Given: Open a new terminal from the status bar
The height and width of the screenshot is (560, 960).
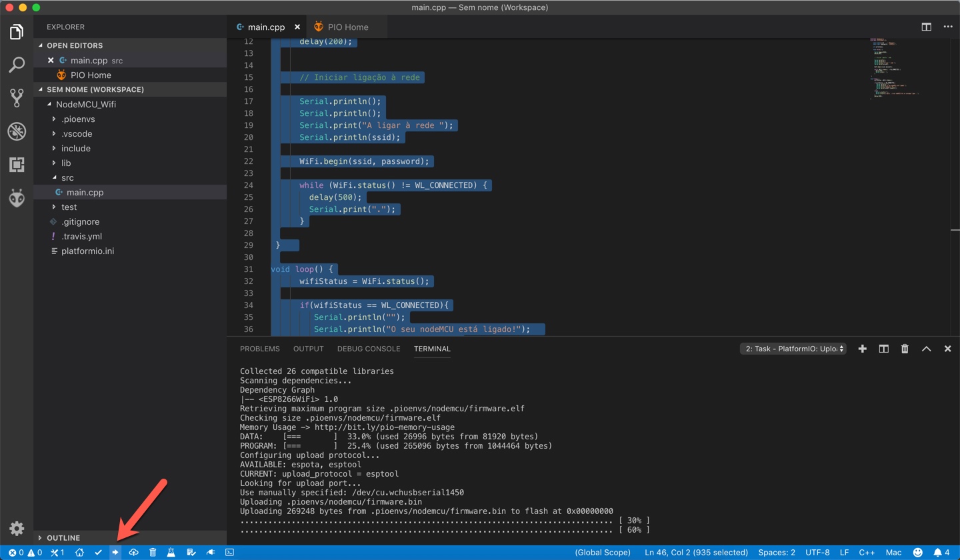Looking at the screenshot, I should (229, 553).
